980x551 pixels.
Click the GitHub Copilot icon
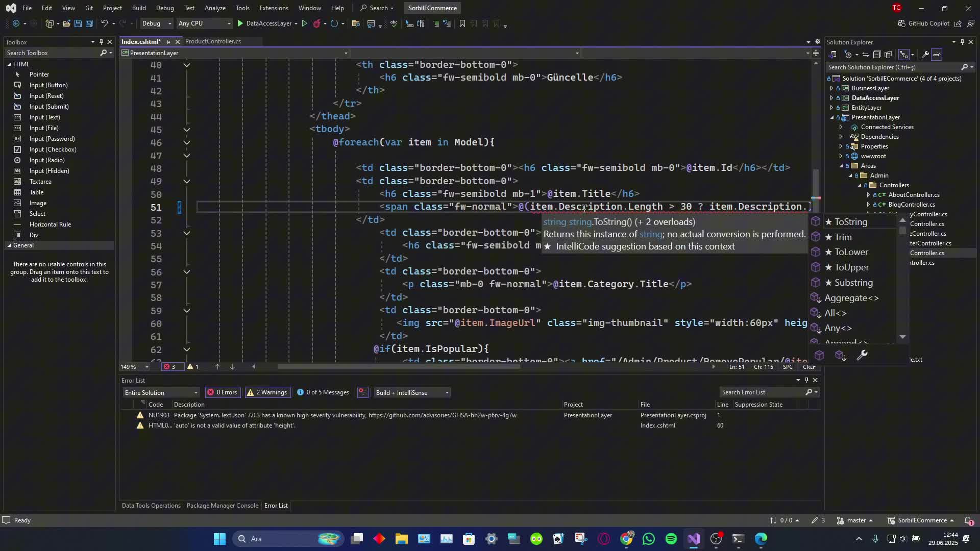tap(901, 23)
